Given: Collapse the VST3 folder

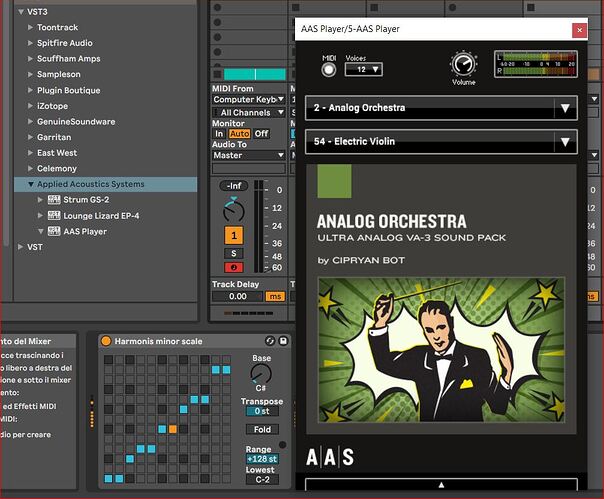Looking at the screenshot, I should pos(21,12).
